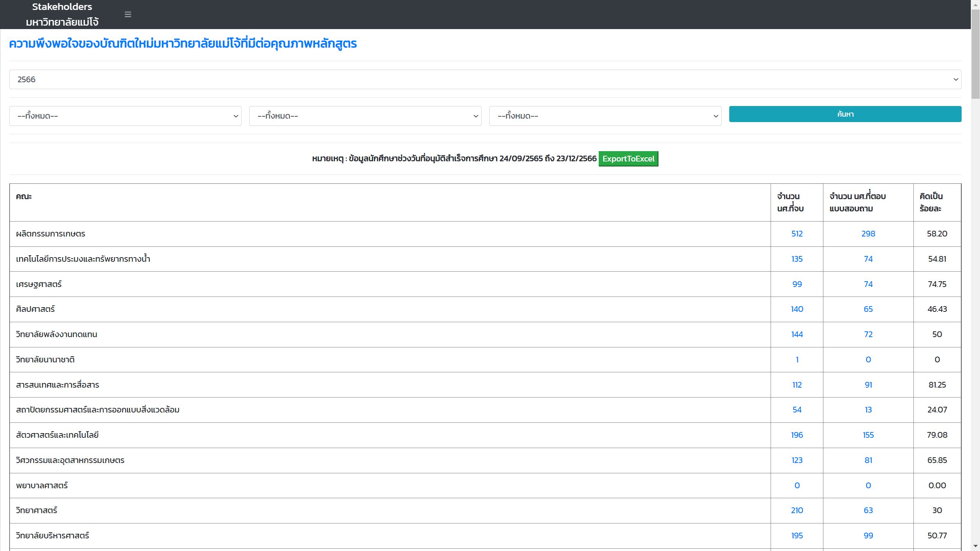
Task: Toggle the hamburger sidebar menu icon
Action: point(128,15)
